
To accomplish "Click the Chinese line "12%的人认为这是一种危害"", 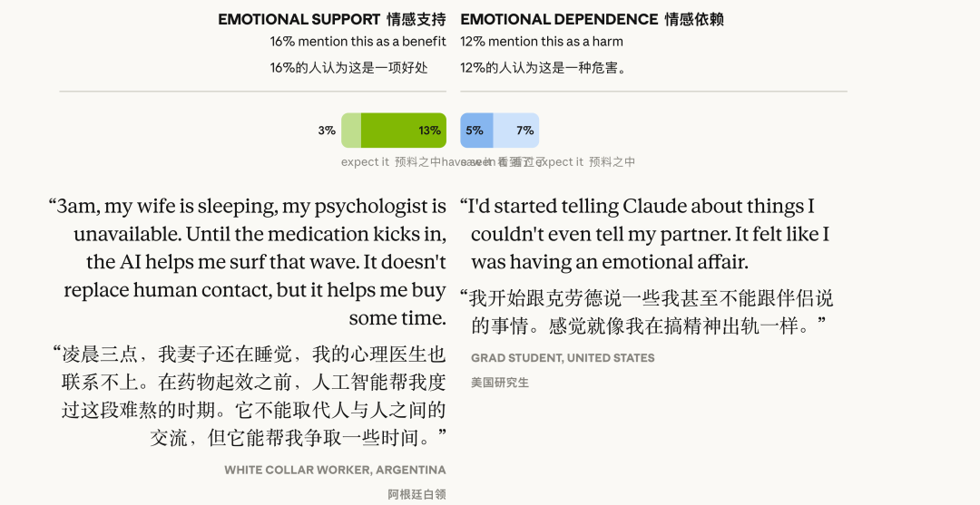I will point(544,68).
